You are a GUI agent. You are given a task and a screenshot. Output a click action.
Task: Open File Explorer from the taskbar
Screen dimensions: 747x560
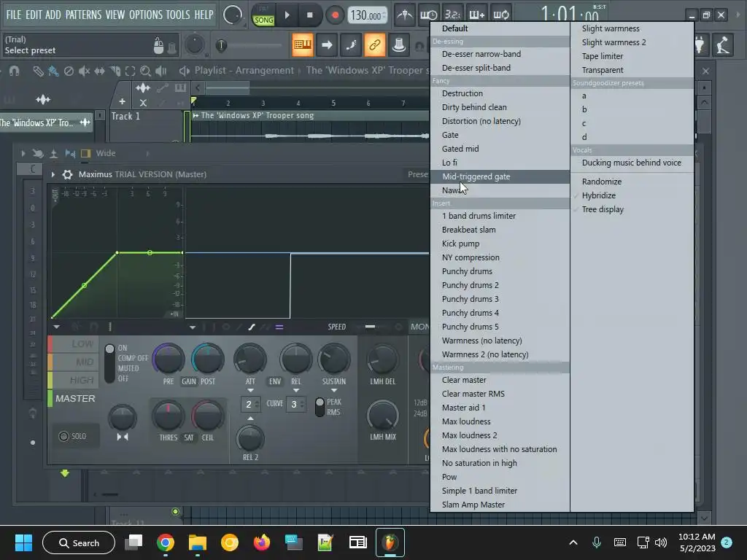197,542
